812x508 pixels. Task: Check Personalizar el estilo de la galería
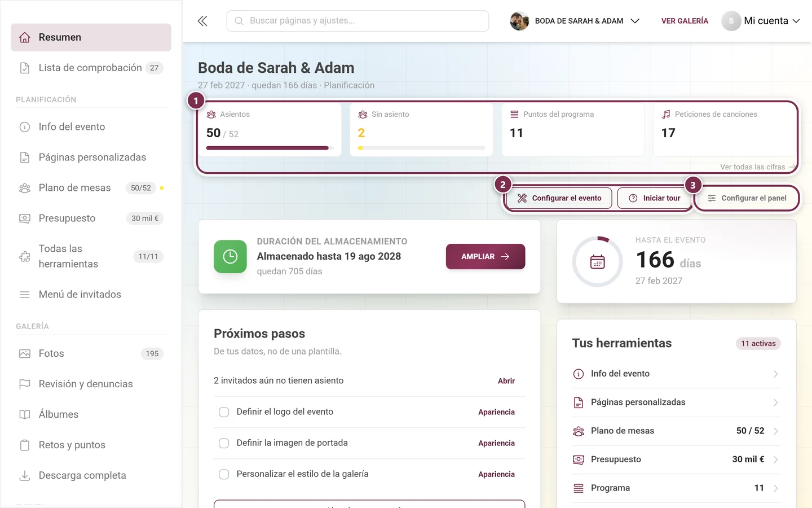[224, 474]
